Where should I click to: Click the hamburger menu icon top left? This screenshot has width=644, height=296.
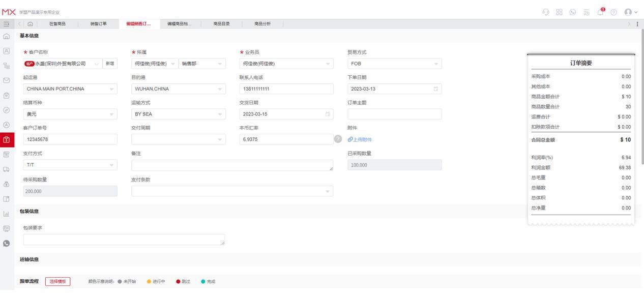click(7, 23)
